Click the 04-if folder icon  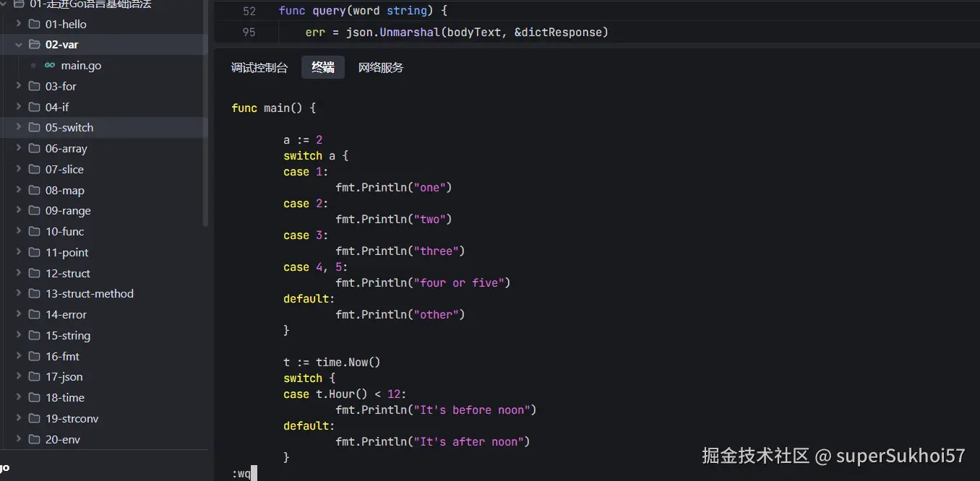tap(34, 107)
